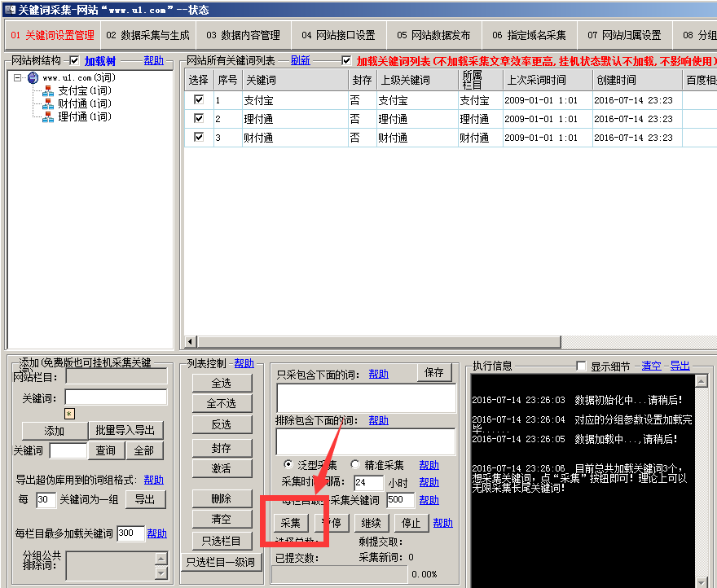The height and width of the screenshot is (588, 717).
Task: Click the 只选栏目一级词 button
Action: (x=222, y=563)
